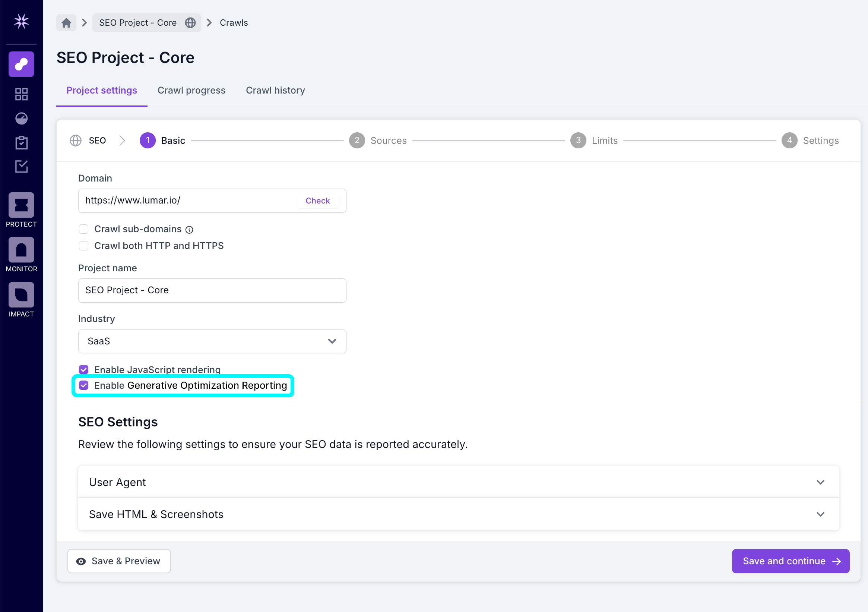Viewport: 868px width, 612px height.
Task: Open the Monitor section in the sidebar
Action: point(21,250)
